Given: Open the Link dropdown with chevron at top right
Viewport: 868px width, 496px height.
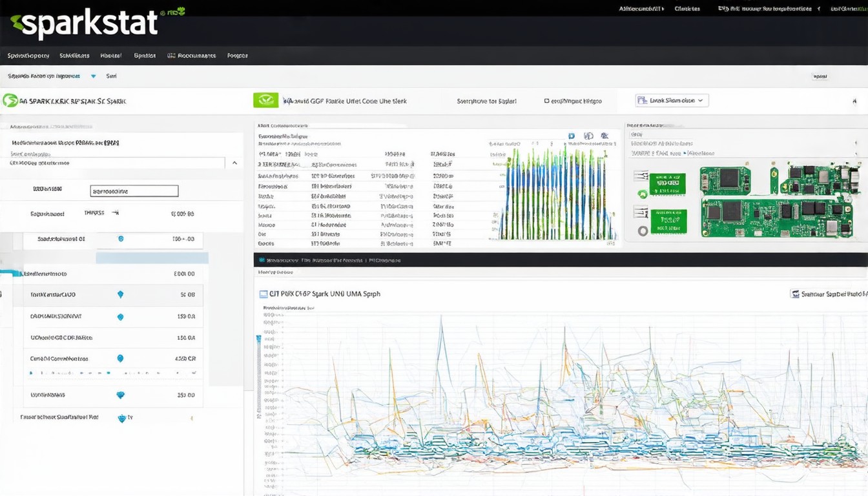Looking at the screenshot, I should click(672, 101).
